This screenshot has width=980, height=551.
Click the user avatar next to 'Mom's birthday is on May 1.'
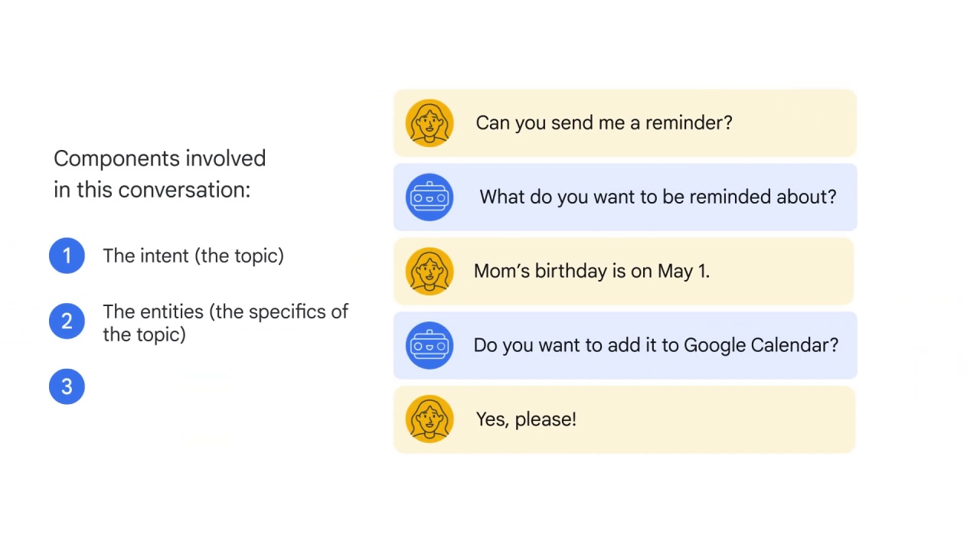pyautogui.click(x=430, y=271)
